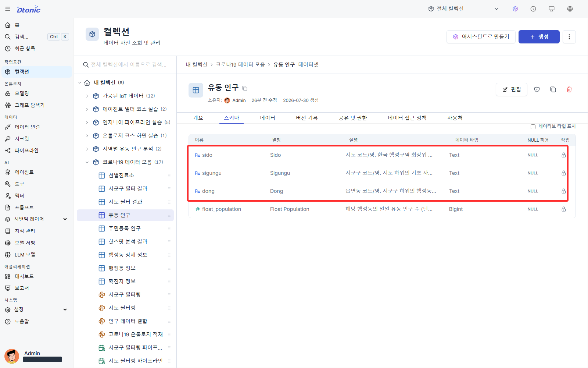The width and height of the screenshot is (588, 368).
Task: Copy the 유동 인구 dataset name
Action: 245,88
